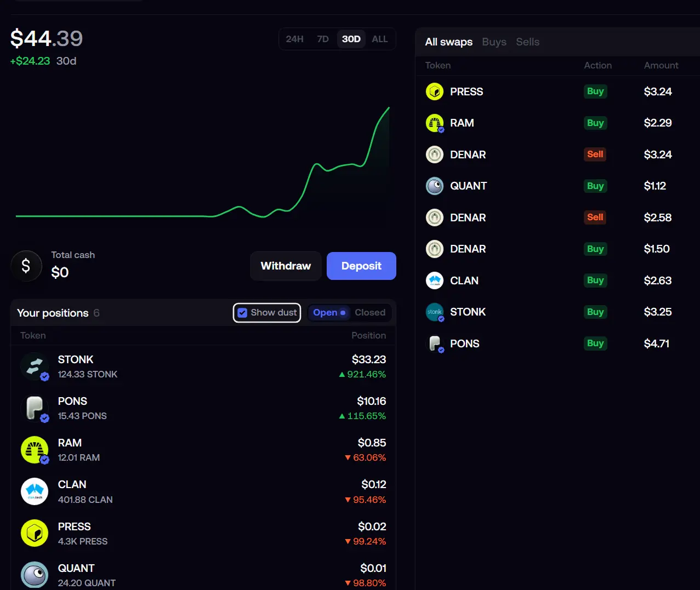Screen dimensions: 700x590
Task: Click the QUANT token icon in positions
Action: tap(35, 575)
